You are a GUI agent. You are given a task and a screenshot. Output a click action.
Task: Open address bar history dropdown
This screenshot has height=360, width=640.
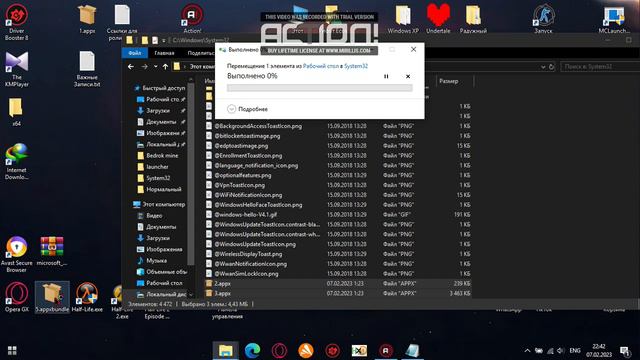click(x=543, y=67)
